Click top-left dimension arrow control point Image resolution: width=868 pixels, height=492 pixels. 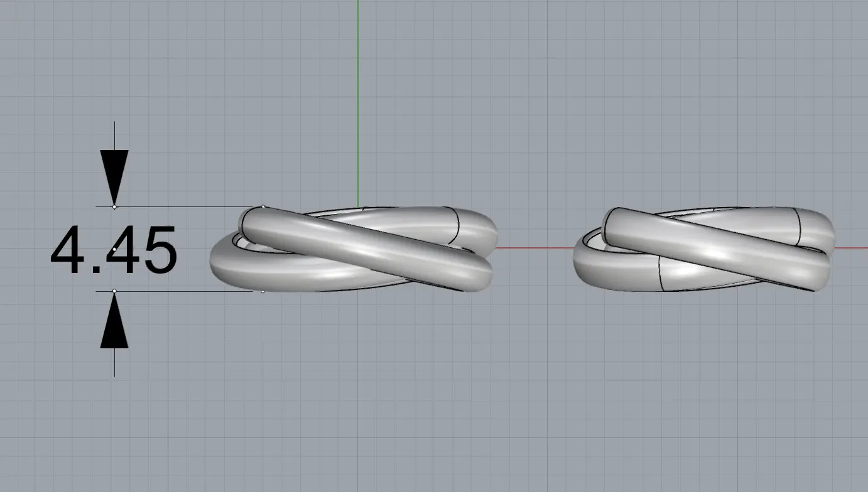pyautogui.click(x=114, y=206)
